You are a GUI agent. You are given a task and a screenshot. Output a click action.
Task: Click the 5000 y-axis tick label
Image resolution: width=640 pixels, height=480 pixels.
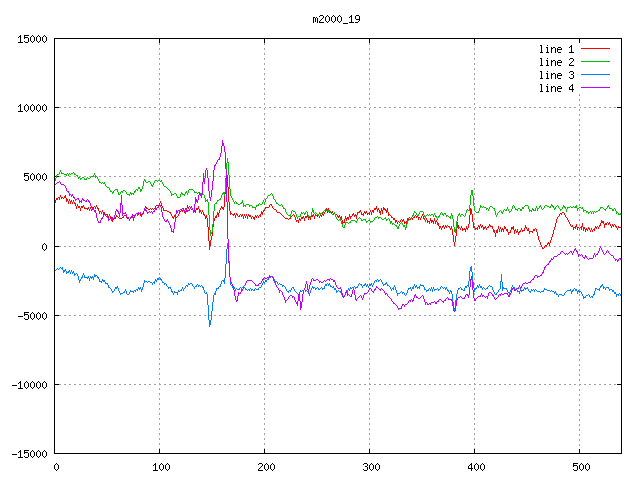click(34, 177)
